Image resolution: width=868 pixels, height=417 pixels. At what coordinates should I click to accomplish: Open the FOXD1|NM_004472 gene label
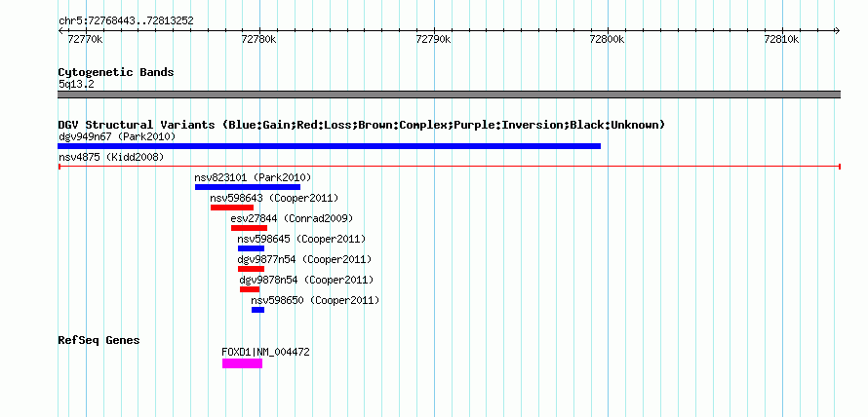pos(265,352)
